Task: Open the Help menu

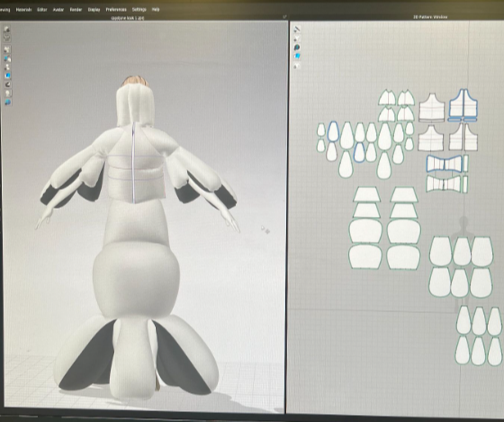Action: coord(156,10)
